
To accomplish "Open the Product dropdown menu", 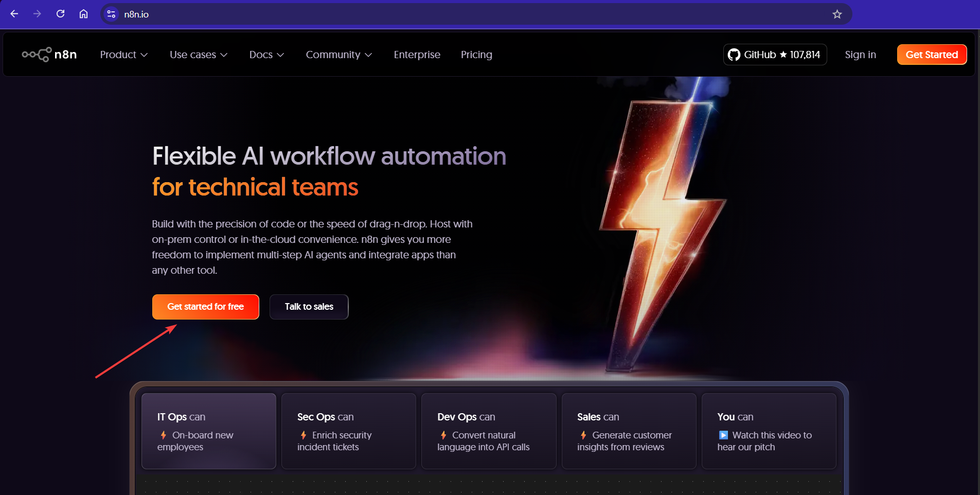I will pos(123,55).
